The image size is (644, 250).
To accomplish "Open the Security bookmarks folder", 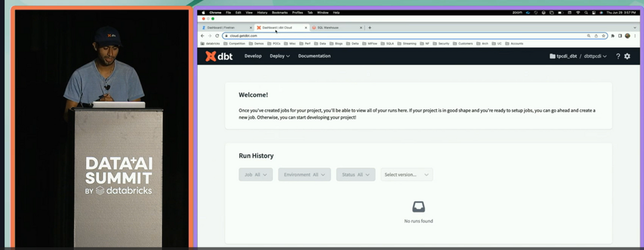I will [440, 44].
